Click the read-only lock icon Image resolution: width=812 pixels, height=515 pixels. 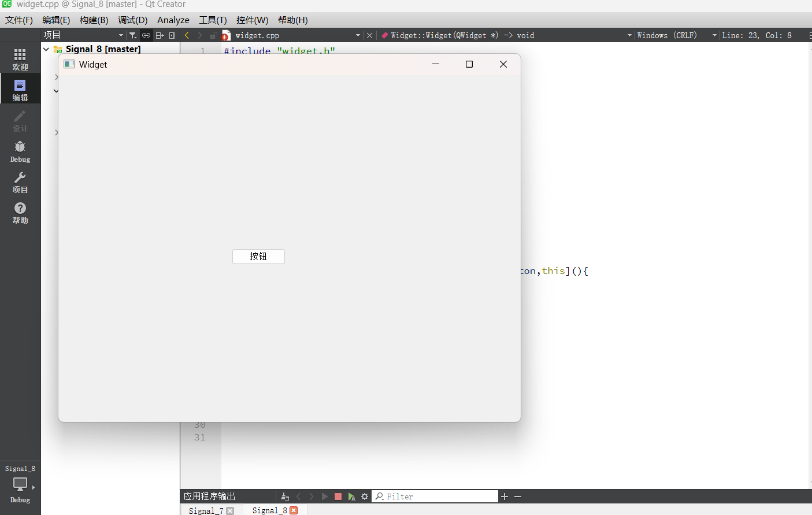(x=213, y=35)
